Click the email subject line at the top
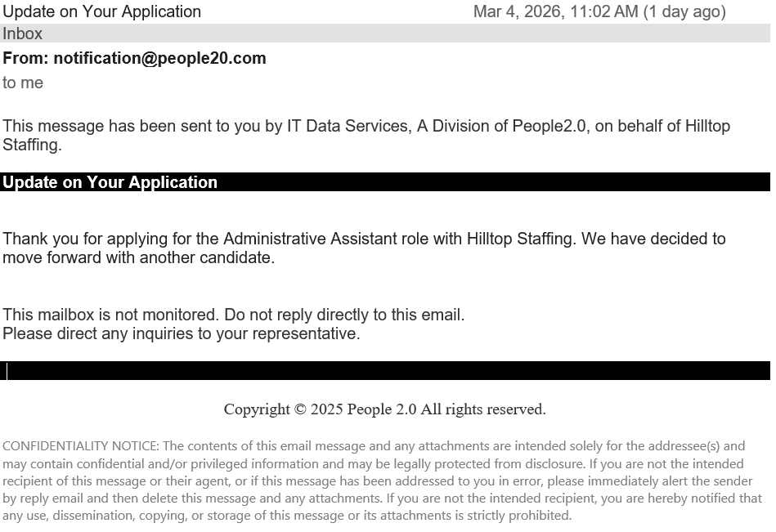 pos(102,11)
